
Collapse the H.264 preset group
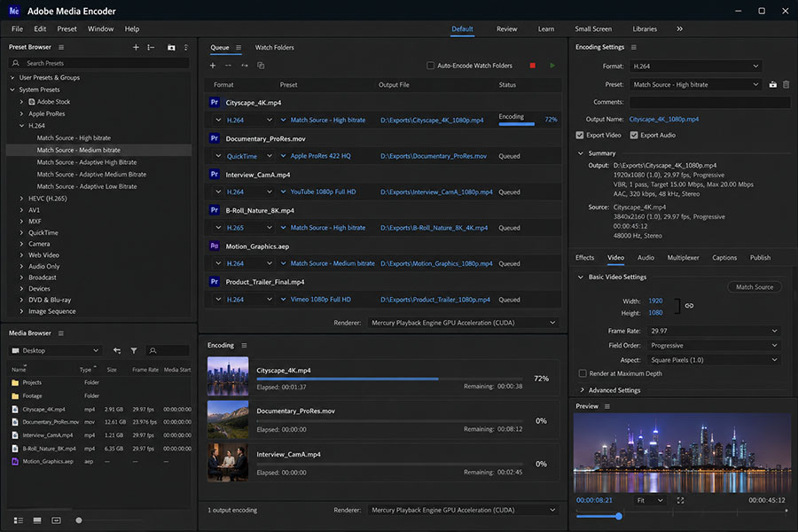(x=21, y=126)
